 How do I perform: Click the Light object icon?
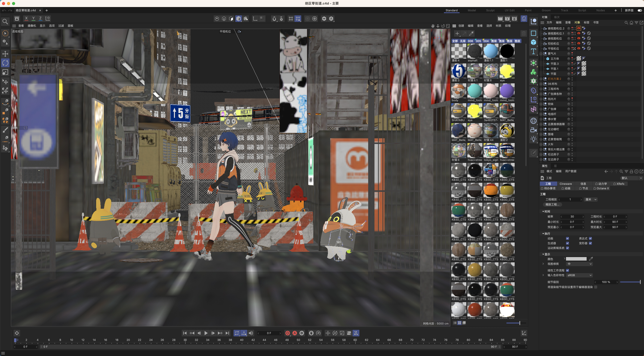point(533,139)
